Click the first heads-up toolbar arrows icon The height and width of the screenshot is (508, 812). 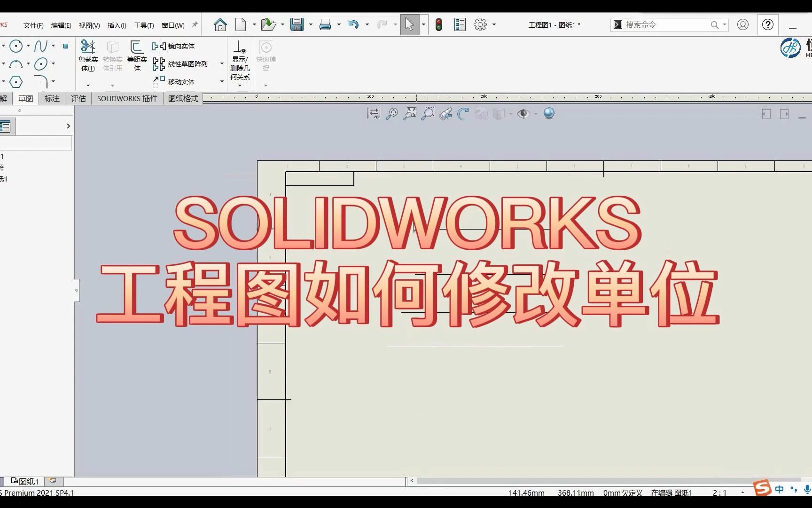coord(373,113)
